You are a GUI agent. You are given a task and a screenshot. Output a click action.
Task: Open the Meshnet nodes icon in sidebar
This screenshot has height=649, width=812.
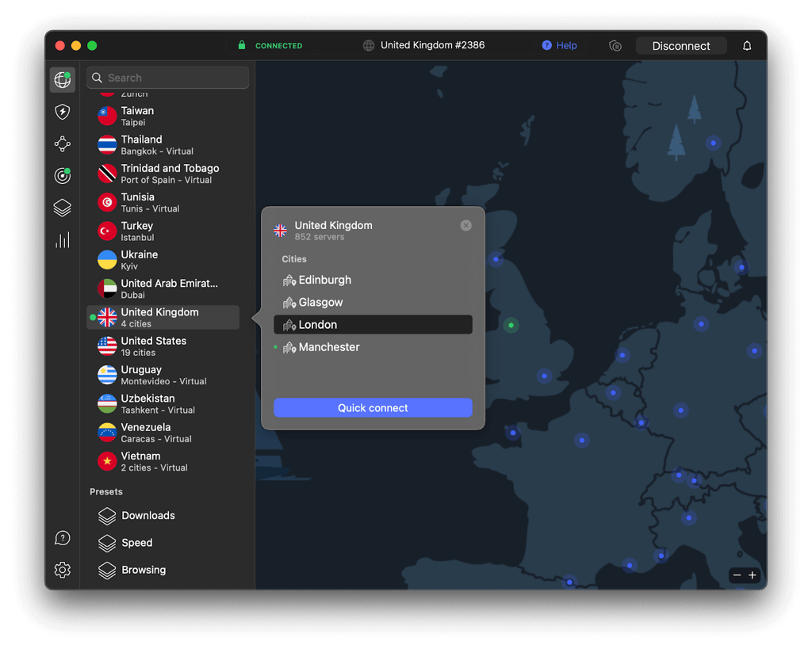point(62,144)
